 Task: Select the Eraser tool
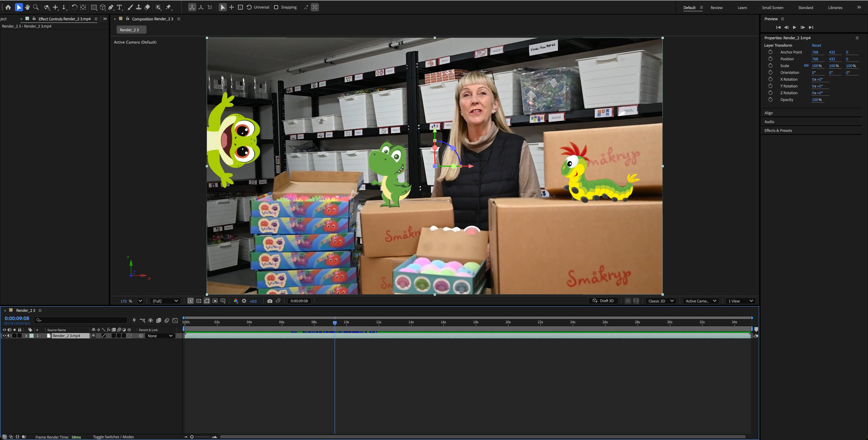click(147, 7)
